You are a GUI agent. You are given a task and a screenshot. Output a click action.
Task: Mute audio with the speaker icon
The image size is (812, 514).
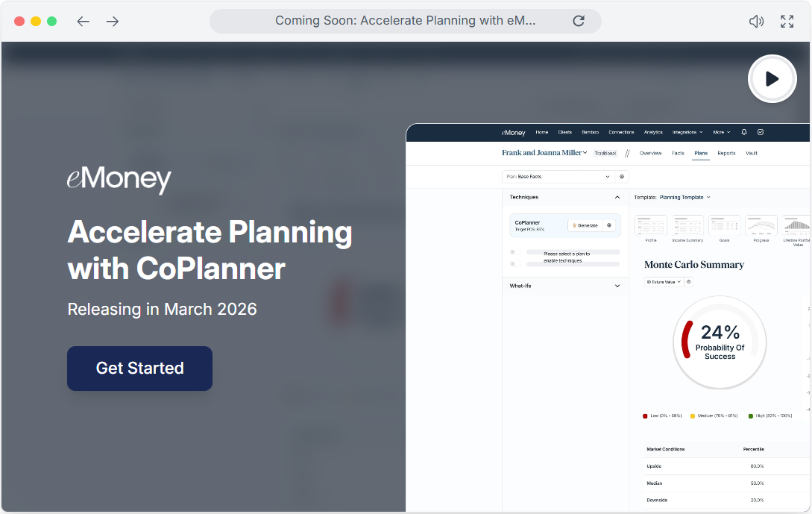(x=756, y=22)
